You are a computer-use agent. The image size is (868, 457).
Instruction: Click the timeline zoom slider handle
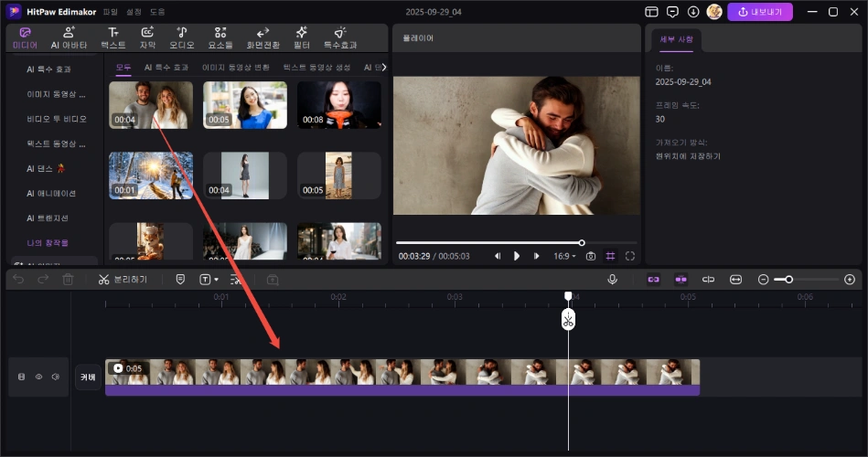tap(788, 280)
